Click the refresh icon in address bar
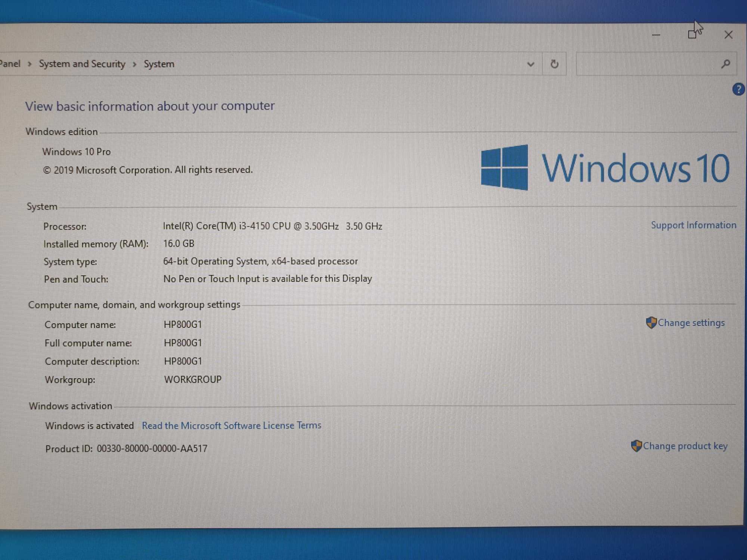The width and height of the screenshot is (747, 560). tap(554, 64)
